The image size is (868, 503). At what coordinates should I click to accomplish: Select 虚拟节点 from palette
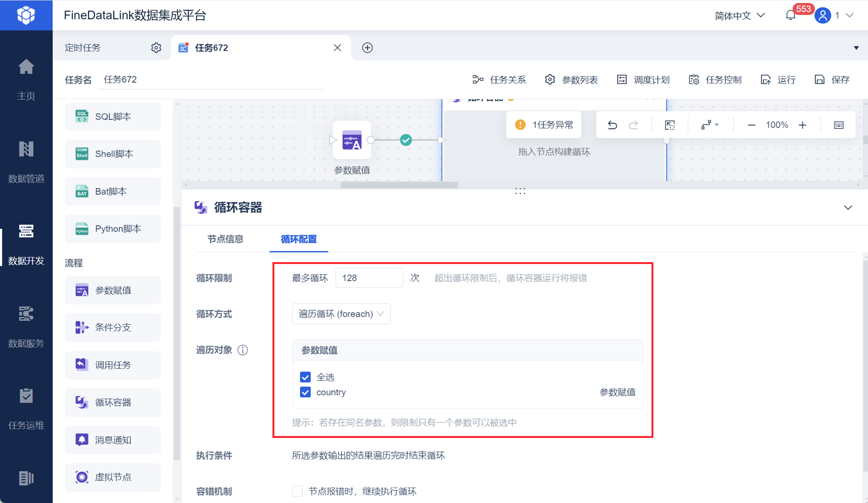pos(113,477)
